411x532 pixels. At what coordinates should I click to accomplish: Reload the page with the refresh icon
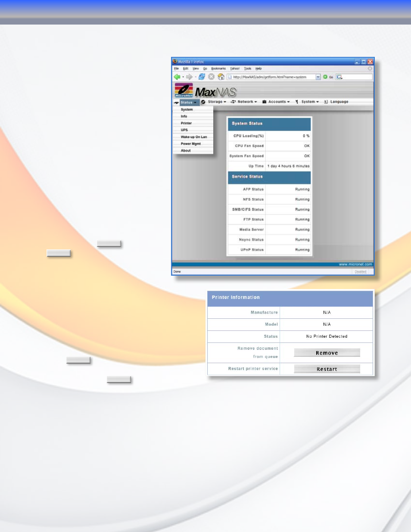[202, 77]
